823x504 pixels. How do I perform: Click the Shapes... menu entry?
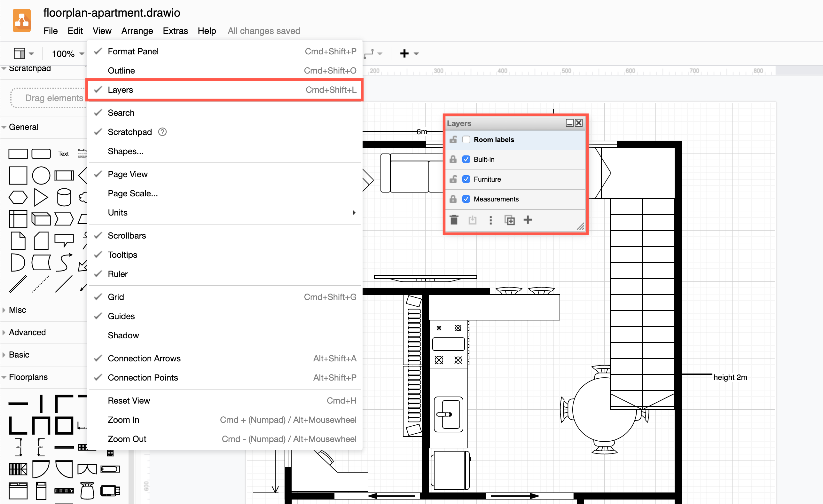[x=125, y=151]
